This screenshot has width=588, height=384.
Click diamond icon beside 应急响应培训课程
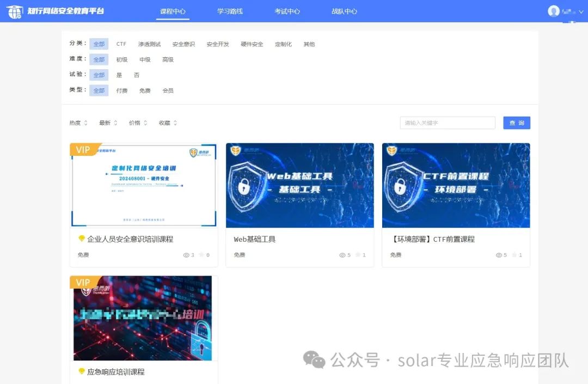(x=81, y=371)
